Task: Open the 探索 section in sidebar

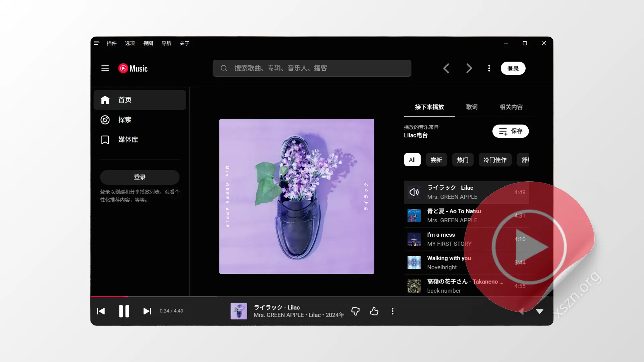Action: (105, 120)
